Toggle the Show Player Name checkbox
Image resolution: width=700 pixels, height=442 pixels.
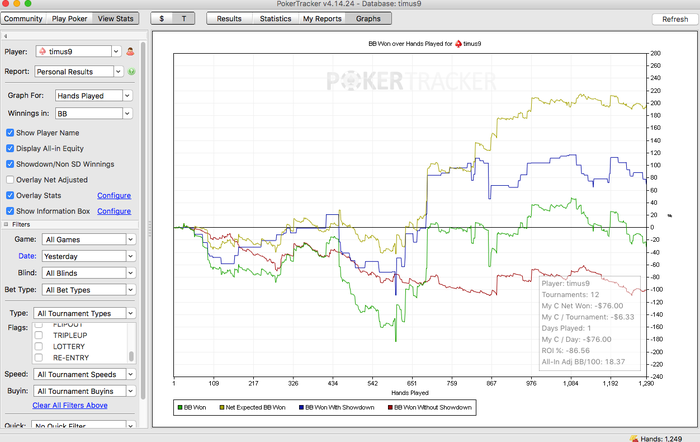point(10,133)
